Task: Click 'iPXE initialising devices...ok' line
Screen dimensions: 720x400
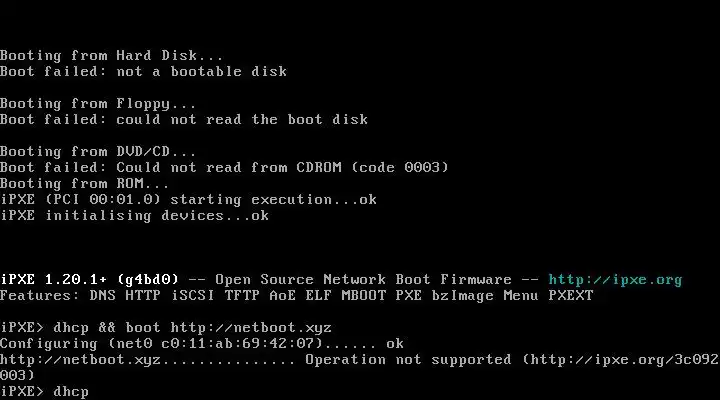Action: [135, 216]
